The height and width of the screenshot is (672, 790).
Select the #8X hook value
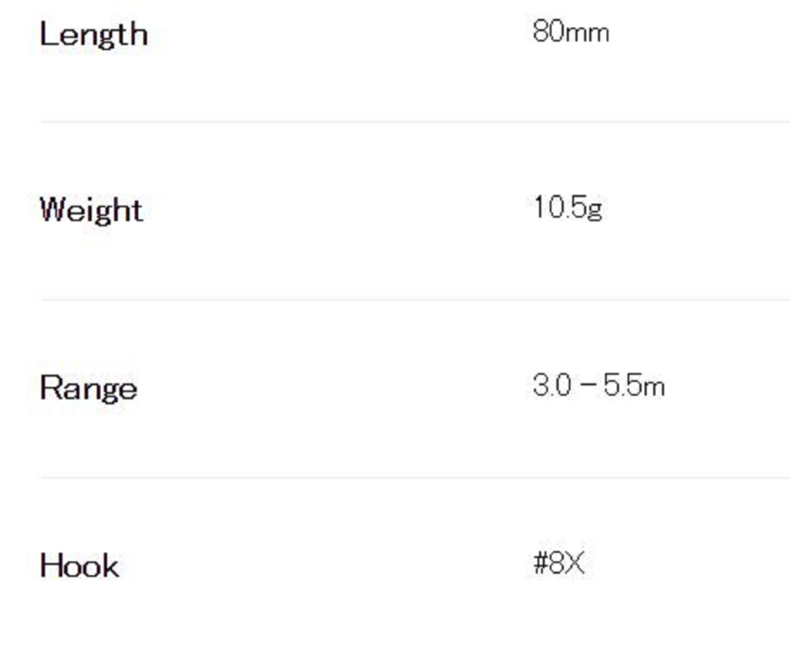(x=559, y=563)
